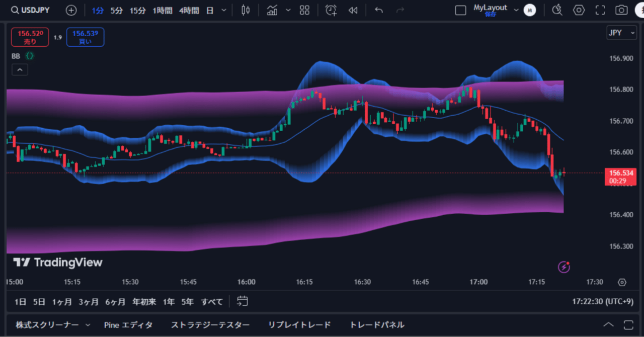Click the 16:30 time axis label
This screenshot has width=644, height=337.
[362, 282]
